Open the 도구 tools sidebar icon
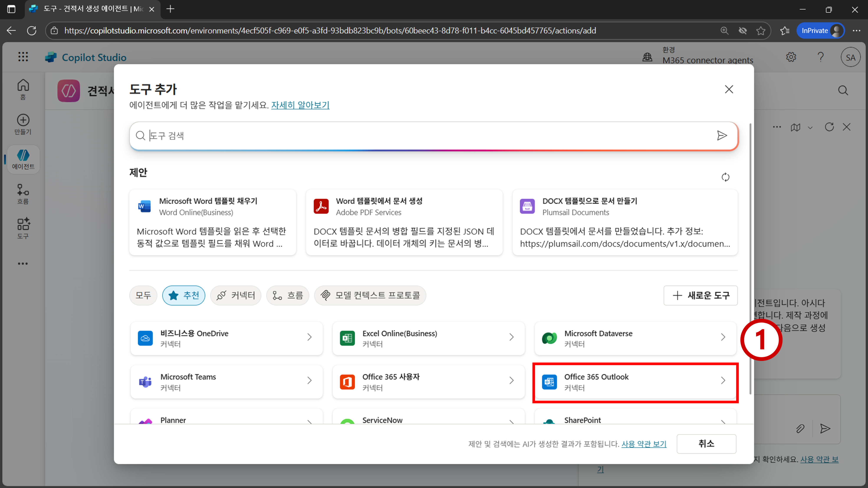The width and height of the screenshot is (868, 488). point(23,228)
